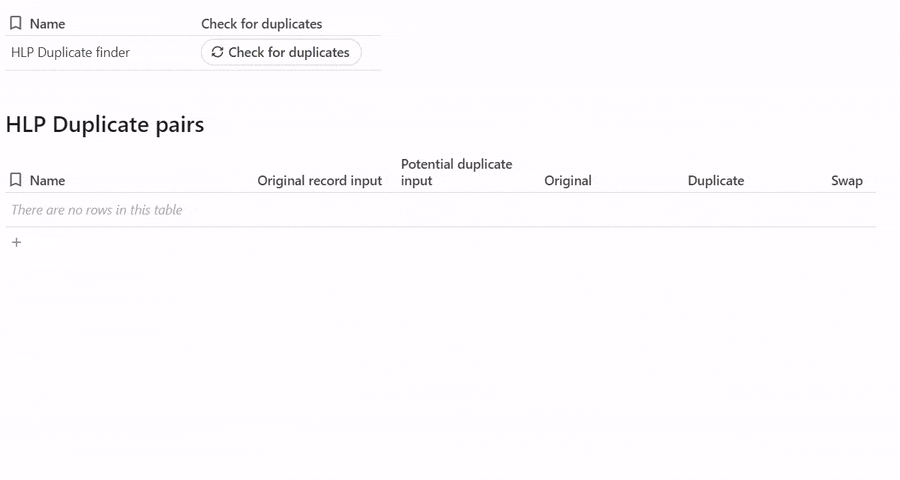
Task: Click the Check for duplicates column header
Action: click(261, 23)
